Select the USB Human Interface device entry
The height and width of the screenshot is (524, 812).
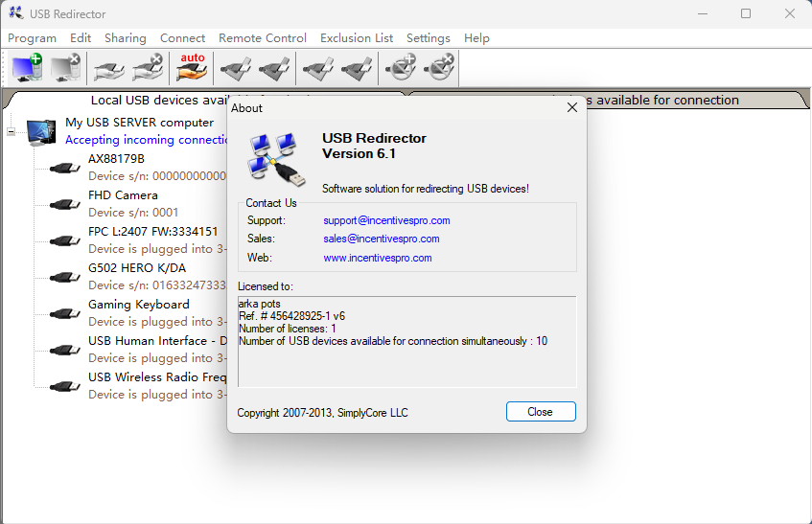[157, 341]
